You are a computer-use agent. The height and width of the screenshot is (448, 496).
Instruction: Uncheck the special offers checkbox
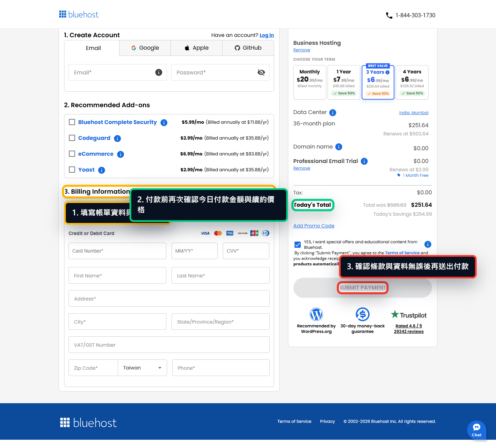[x=298, y=245]
